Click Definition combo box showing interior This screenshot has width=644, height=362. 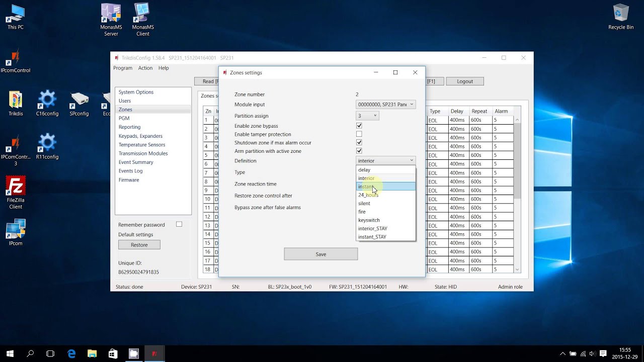pos(385,160)
